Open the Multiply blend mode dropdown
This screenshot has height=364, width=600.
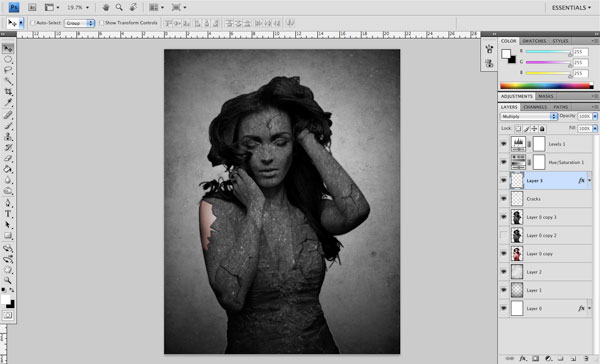(528, 116)
